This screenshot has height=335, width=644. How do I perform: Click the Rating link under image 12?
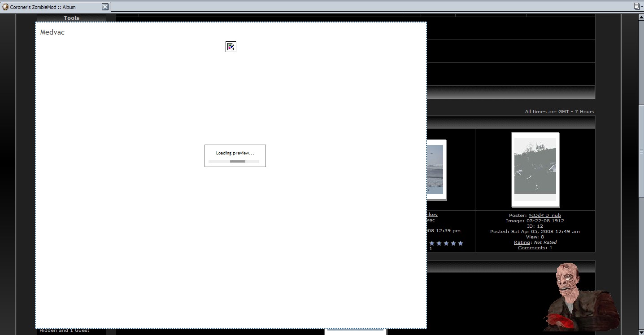522,242
